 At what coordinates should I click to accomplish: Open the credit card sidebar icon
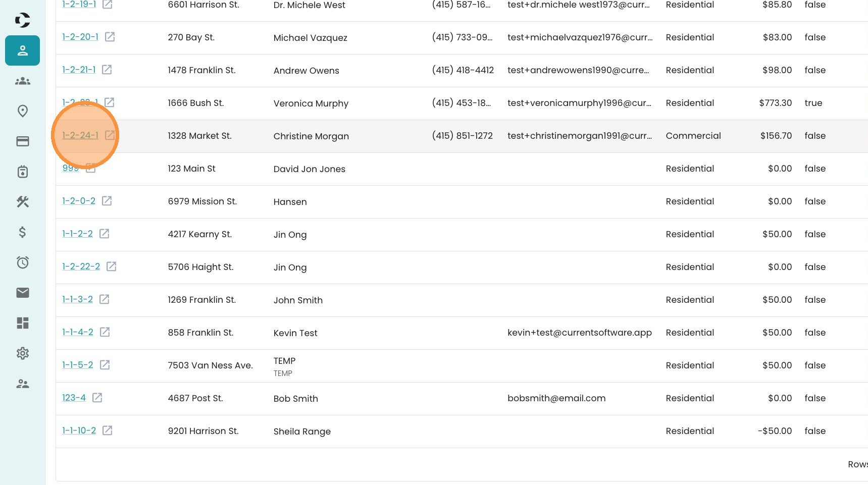pyautogui.click(x=22, y=141)
